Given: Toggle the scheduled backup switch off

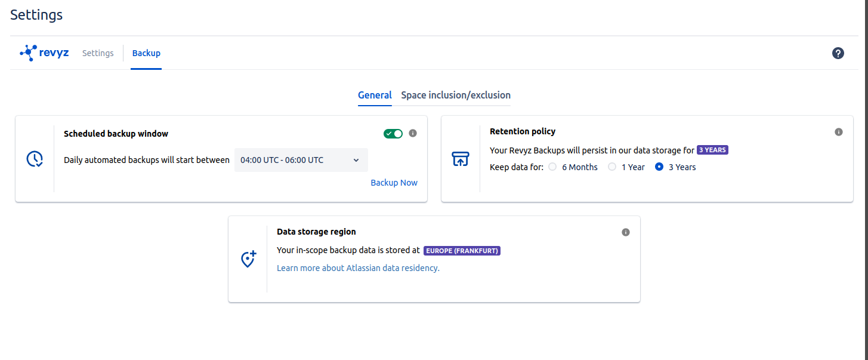Looking at the screenshot, I should 393,134.
